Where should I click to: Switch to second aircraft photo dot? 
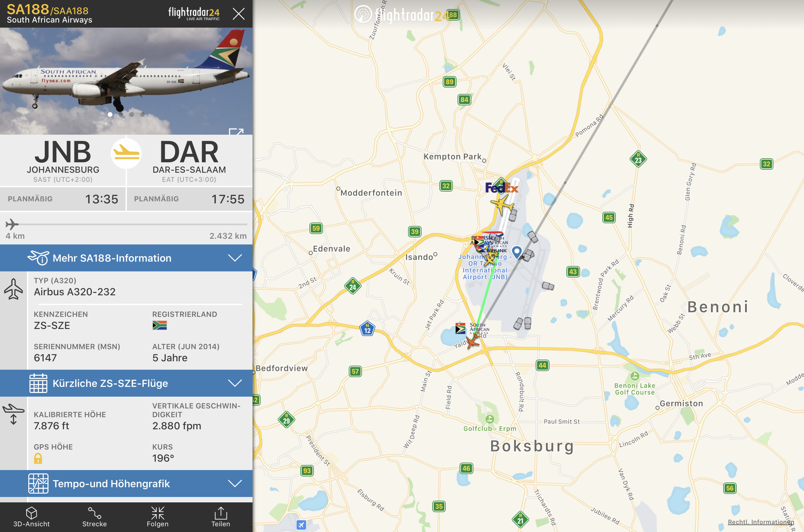(121, 114)
